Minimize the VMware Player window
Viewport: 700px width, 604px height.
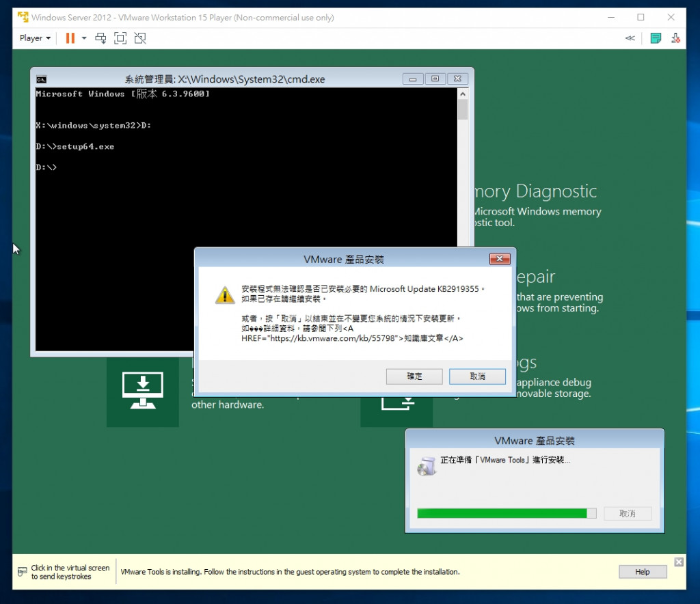click(x=611, y=17)
